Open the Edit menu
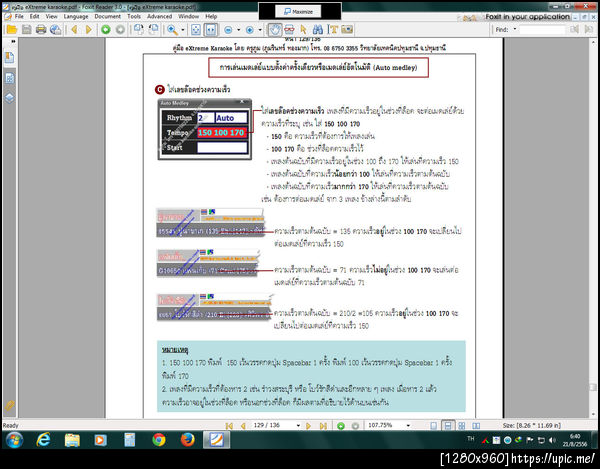600x469 pixels. click(x=34, y=16)
